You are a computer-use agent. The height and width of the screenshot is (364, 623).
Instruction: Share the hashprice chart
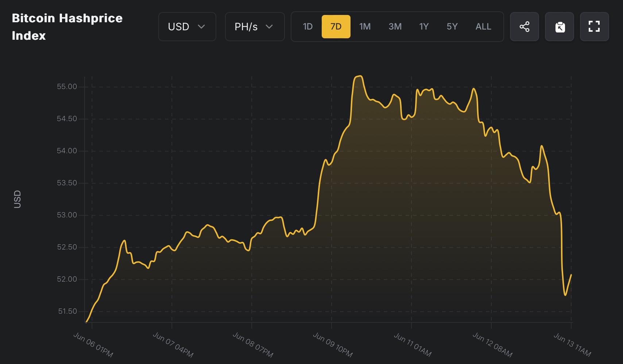(x=524, y=27)
